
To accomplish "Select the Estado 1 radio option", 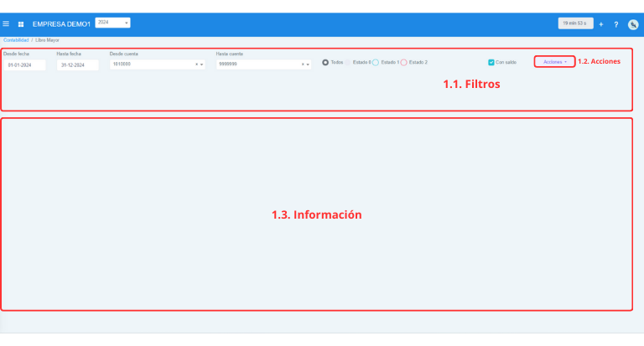I will click(x=376, y=62).
